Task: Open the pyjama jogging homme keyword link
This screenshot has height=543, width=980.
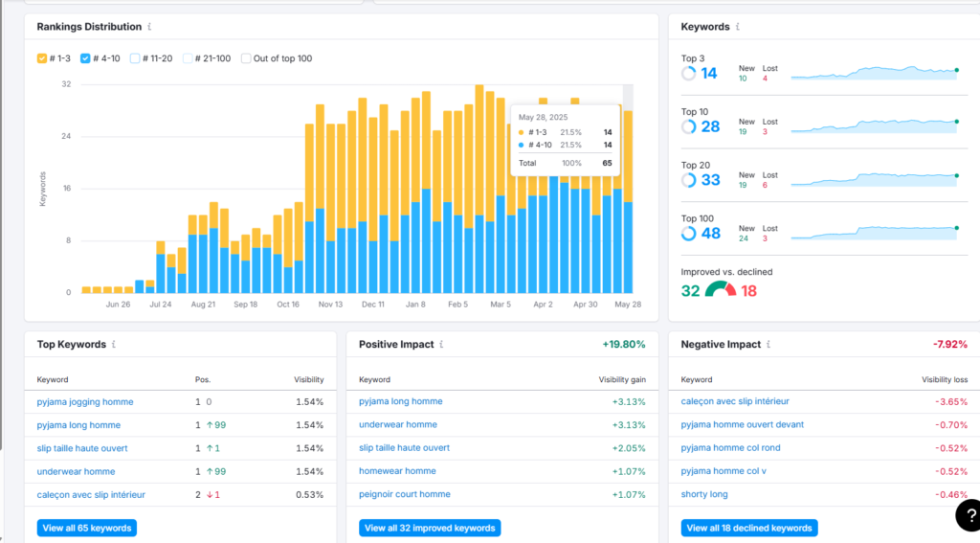Action: [x=85, y=402]
